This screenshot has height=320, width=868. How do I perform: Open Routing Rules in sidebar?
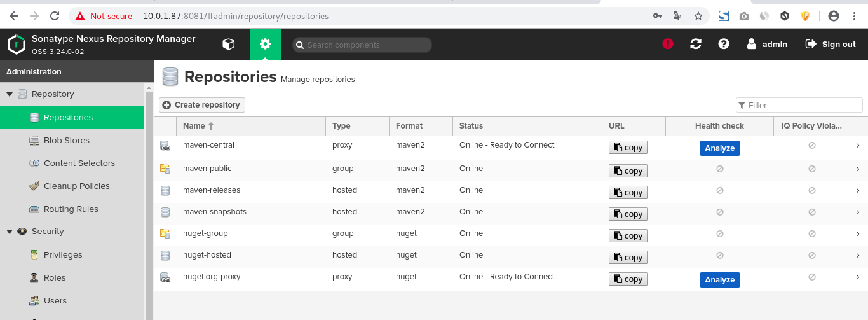[72, 209]
